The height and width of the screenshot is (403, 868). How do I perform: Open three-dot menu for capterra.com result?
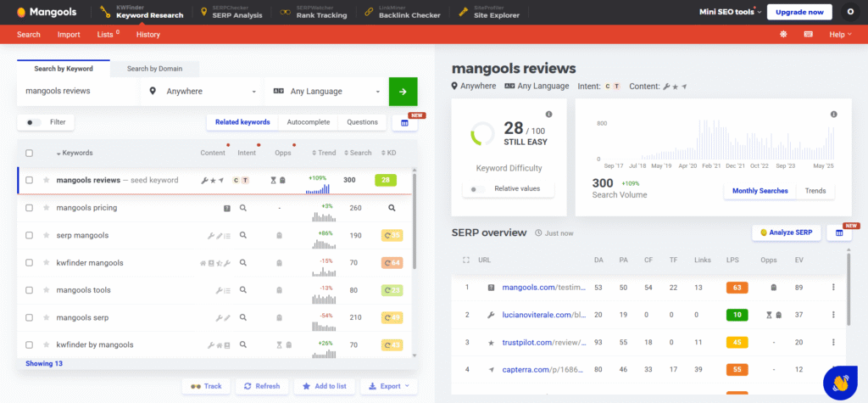[833, 370]
